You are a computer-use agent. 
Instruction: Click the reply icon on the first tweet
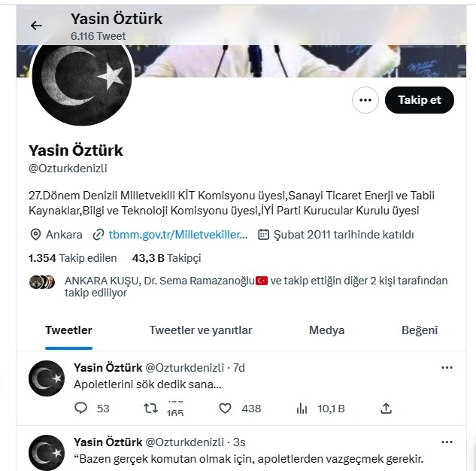[x=81, y=409]
